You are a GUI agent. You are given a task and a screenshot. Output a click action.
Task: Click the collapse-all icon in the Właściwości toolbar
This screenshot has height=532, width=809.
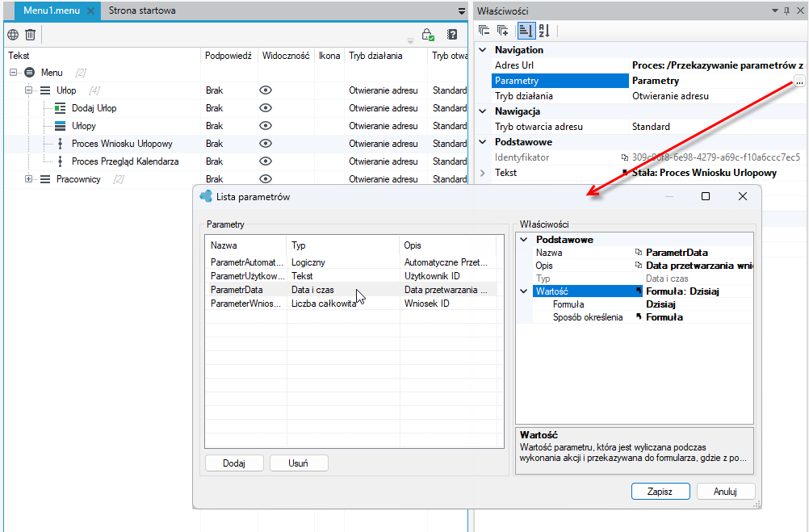click(484, 31)
